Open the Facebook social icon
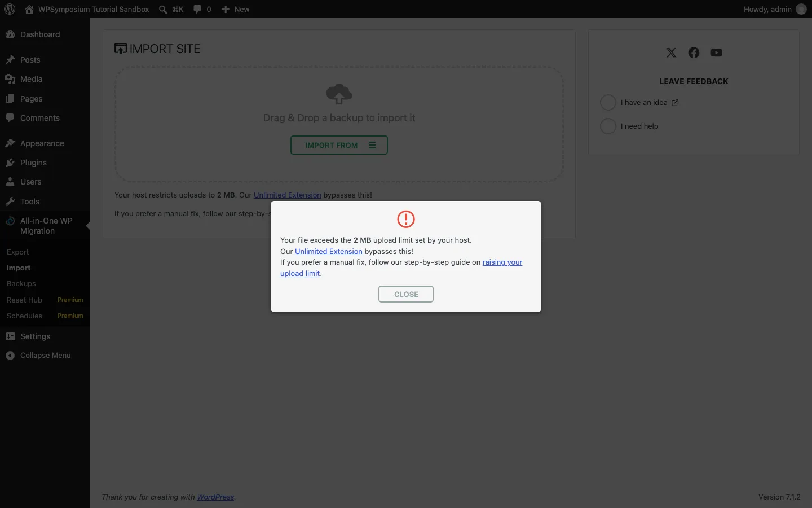The image size is (812, 508). [694, 52]
